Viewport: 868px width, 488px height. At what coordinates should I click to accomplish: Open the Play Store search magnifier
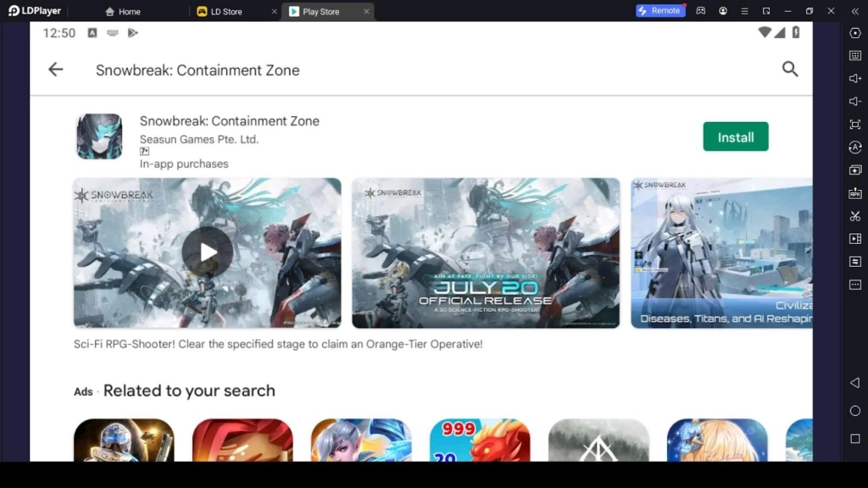pos(790,69)
